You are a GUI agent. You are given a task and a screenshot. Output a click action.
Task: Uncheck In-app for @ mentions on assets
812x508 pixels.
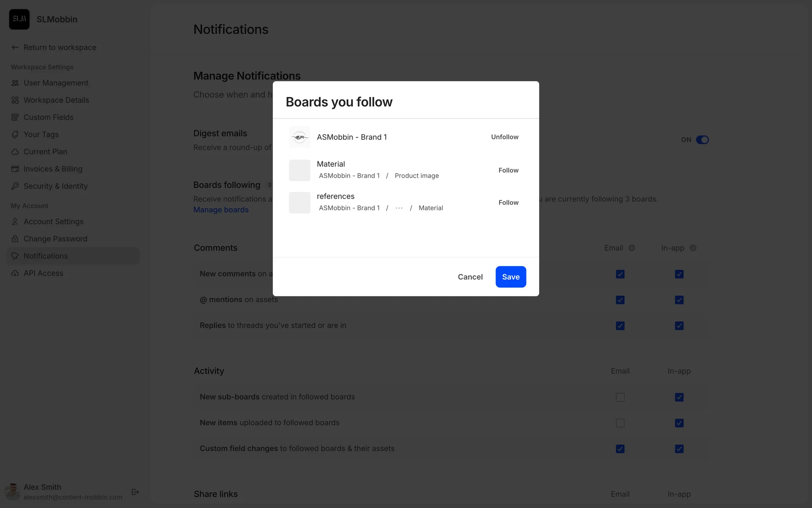coord(679,300)
